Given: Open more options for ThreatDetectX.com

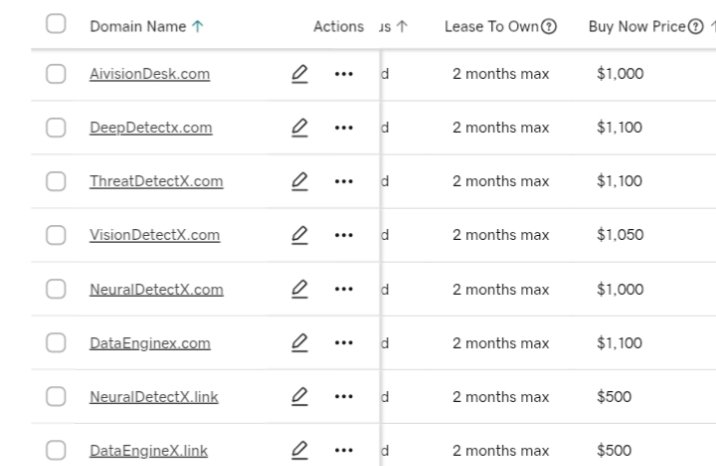Looking at the screenshot, I should pyautogui.click(x=343, y=182).
